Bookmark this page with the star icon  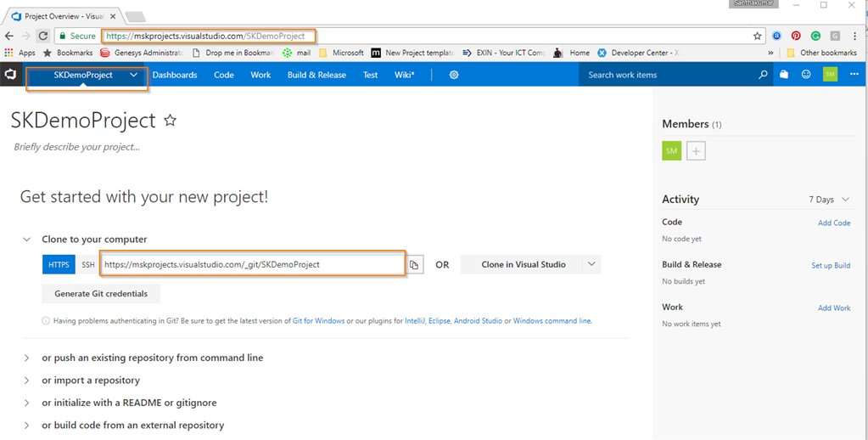click(x=758, y=36)
